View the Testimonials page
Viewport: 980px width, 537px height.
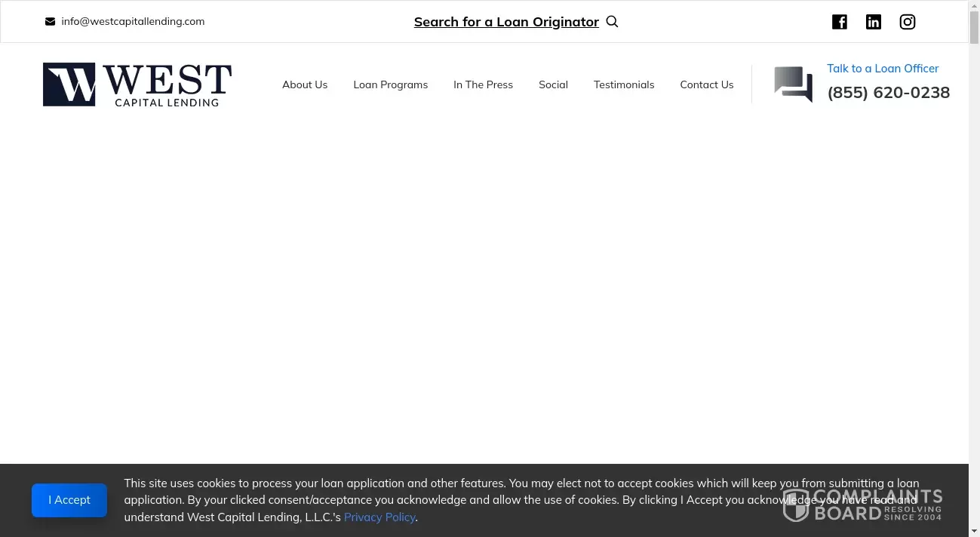624,84
